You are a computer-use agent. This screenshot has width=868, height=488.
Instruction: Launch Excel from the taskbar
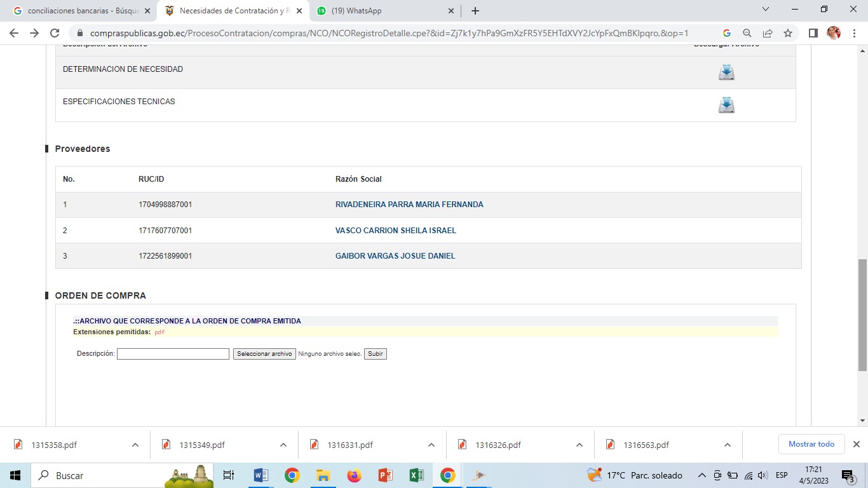(x=416, y=475)
